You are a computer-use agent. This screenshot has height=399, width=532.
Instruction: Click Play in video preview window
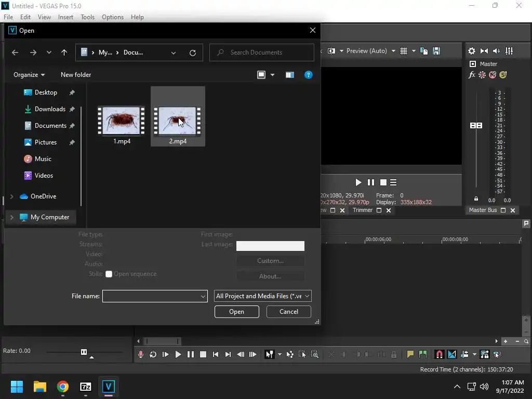[x=358, y=182]
